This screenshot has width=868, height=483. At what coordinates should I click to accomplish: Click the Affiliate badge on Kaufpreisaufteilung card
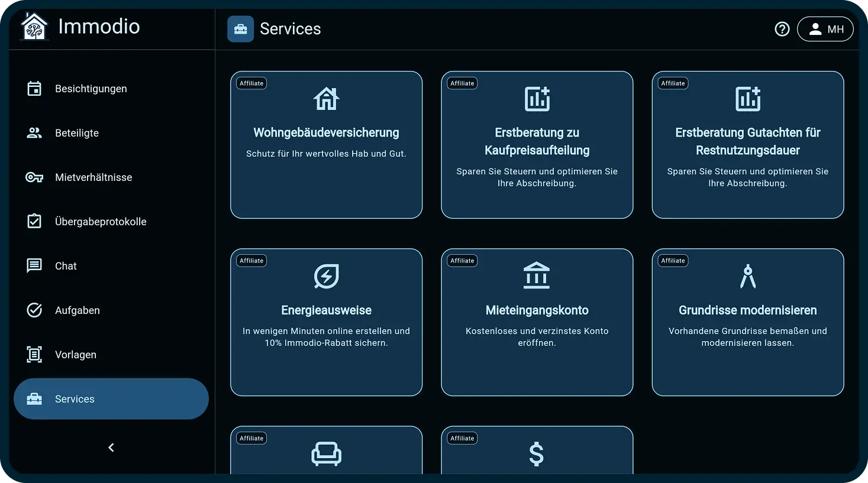click(x=462, y=83)
